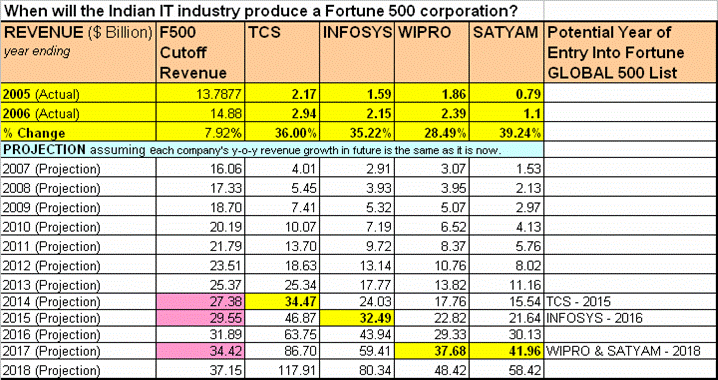The width and height of the screenshot is (718, 380).
Task: Click the pink 27.38 cutoff cell
Action: tap(201, 302)
